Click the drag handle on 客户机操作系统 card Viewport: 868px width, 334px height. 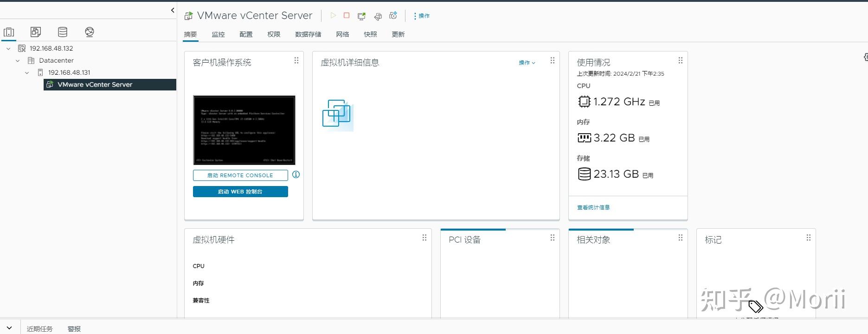click(x=296, y=61)
